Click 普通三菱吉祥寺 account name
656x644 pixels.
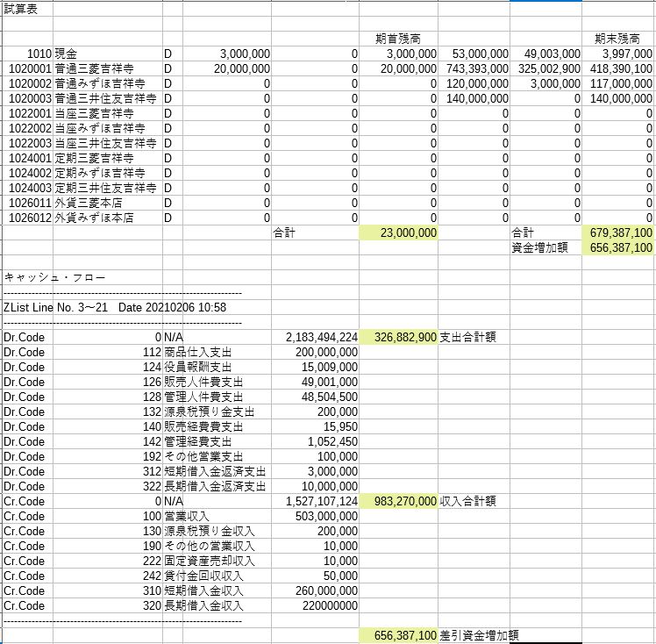point(94,68)
